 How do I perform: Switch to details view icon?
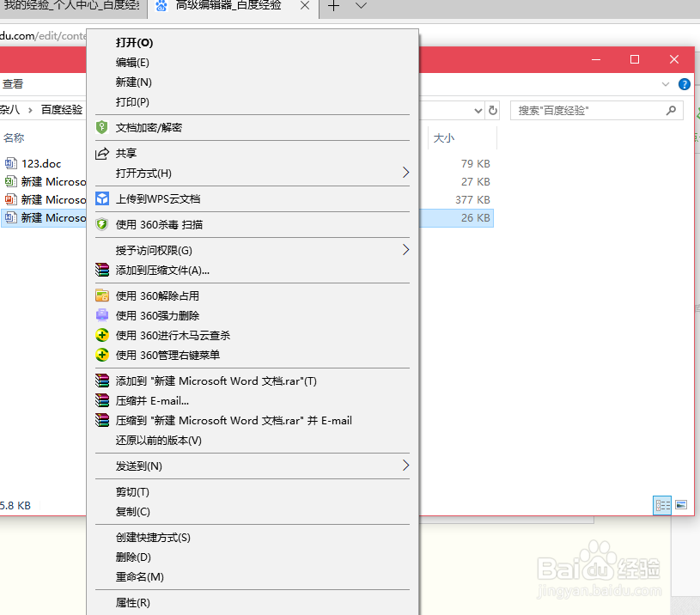(662, 505)
